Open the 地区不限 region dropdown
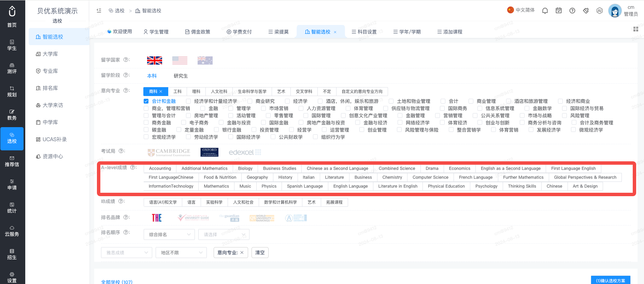 pyautogui.click(x=181, y=253)
